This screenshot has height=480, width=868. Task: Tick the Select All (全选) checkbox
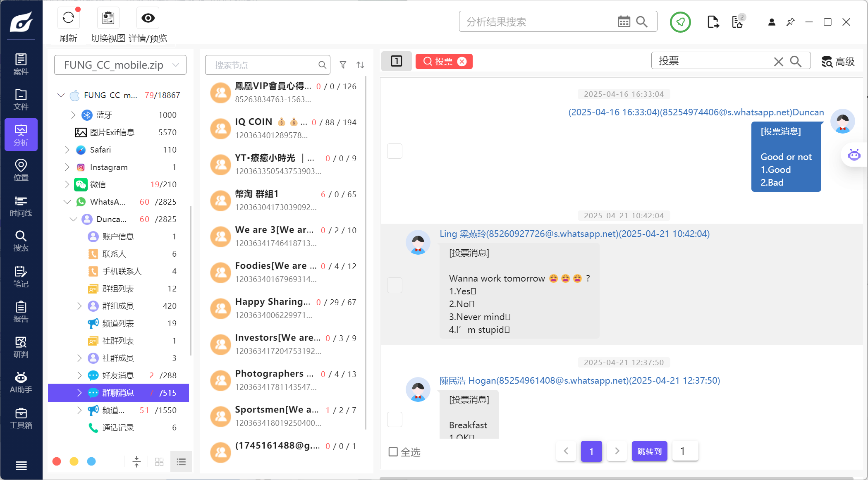tap(393, 451)
